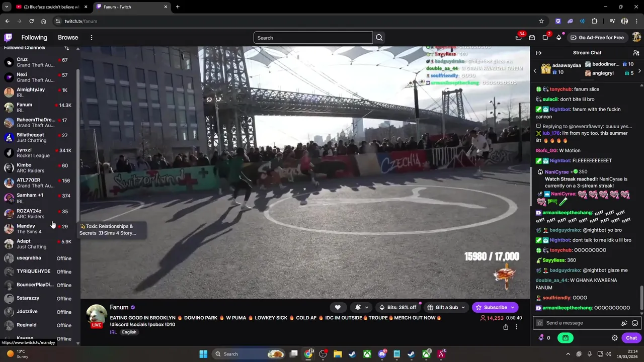Open Jynxzi Rocket League channel
This screenshot has height=362, width=644.
39,152
